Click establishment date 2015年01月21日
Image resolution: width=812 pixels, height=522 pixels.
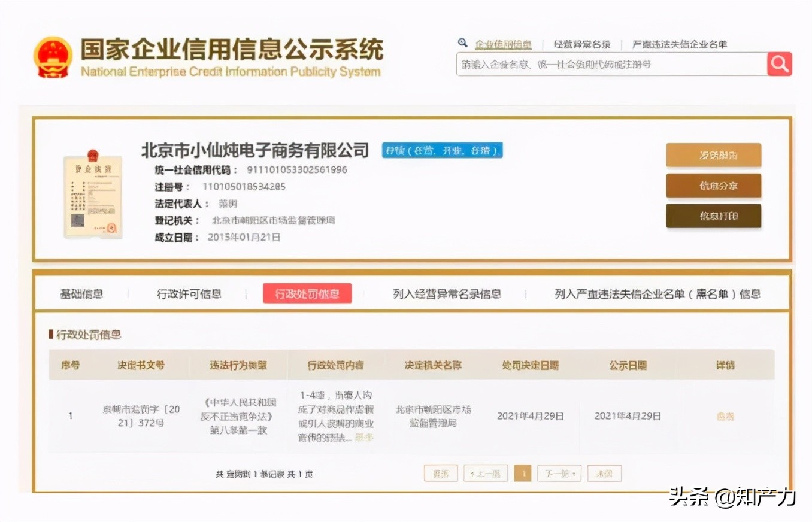click(x=244, y=237)
